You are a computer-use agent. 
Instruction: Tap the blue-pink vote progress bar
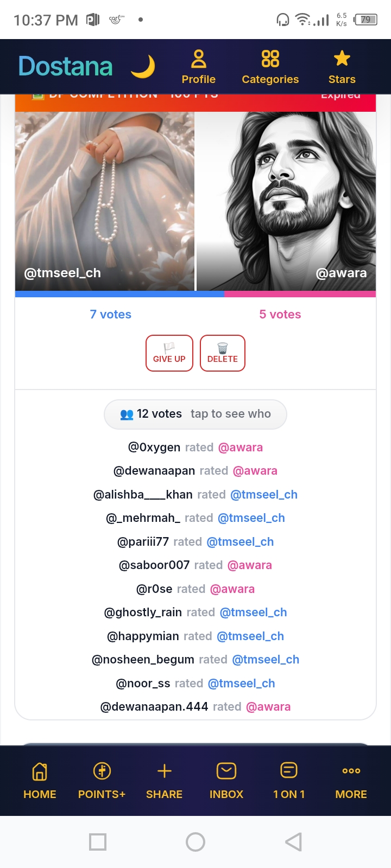(195, 294)
